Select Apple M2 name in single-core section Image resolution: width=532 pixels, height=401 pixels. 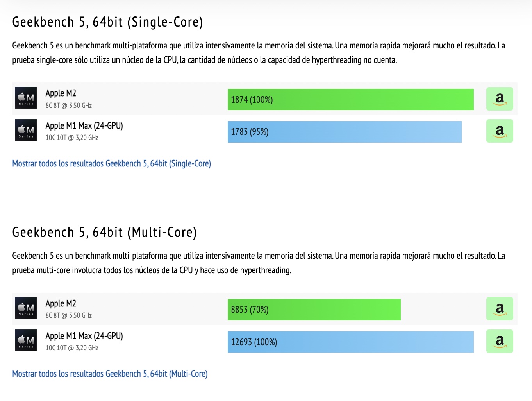(61, 93)
